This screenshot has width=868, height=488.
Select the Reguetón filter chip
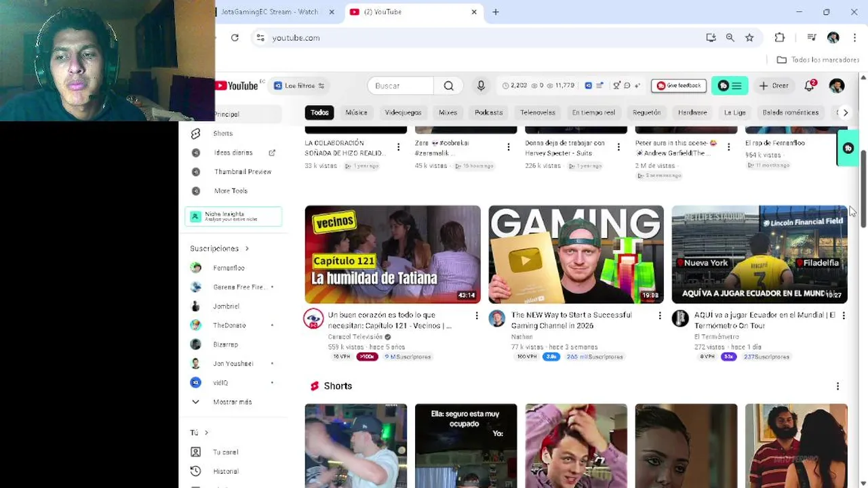(646, 113)
